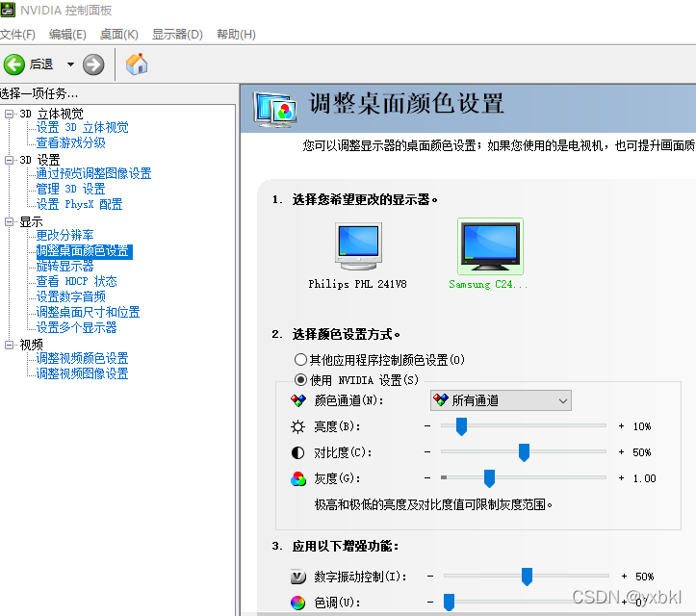Click the 灰度 gamma slider thumb
Viewport: 696px width, 616px height.
(x=490, y=478)
